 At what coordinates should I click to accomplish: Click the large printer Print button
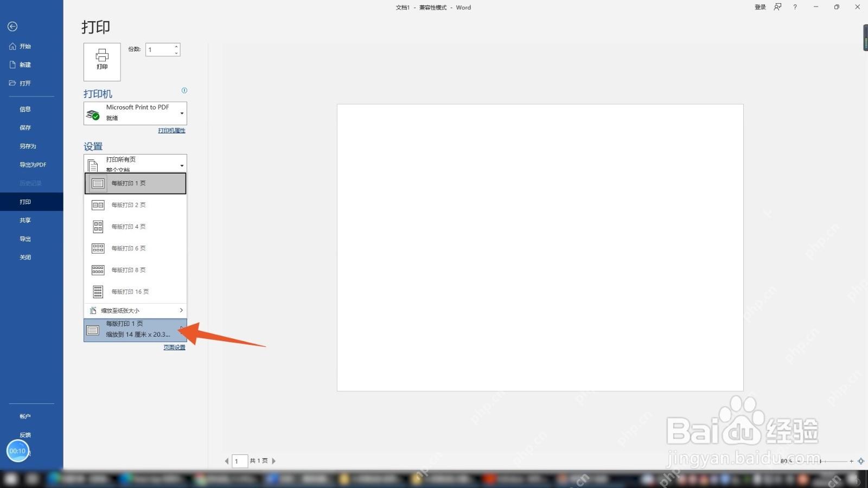pyautogui.click(x=102, y=62)
